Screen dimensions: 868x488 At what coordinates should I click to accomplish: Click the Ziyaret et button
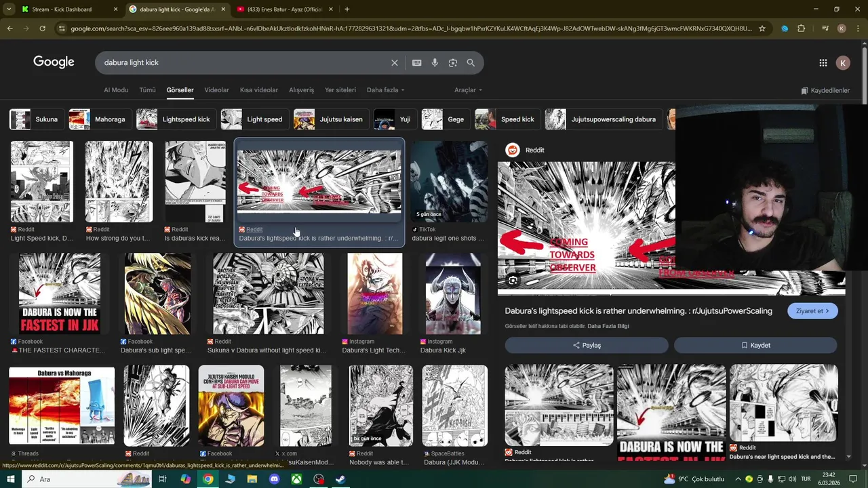point(812,311)
